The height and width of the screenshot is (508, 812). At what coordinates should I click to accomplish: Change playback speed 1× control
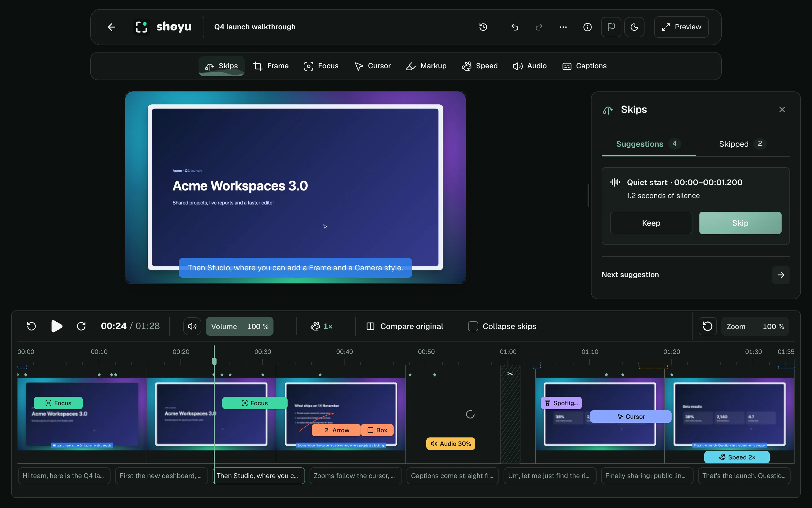321,326
